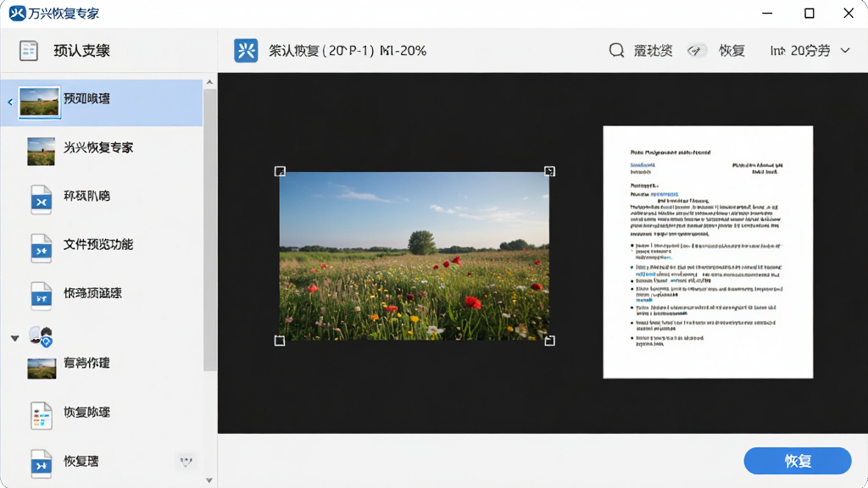Image resolution: width=868 pixels, height=488 pixels.
Task: Click the blue 恢复 button at the bottom
Action: (797, 461)
